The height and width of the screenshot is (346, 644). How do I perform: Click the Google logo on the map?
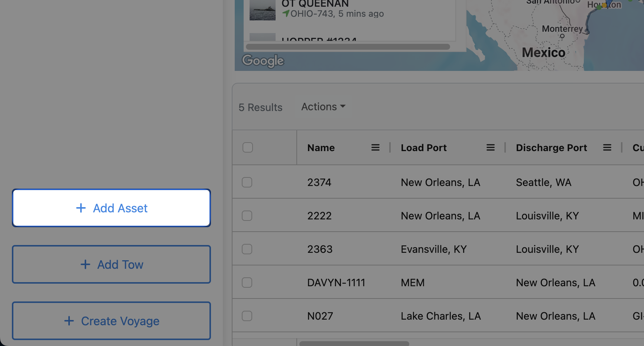(x=263, y=61)
